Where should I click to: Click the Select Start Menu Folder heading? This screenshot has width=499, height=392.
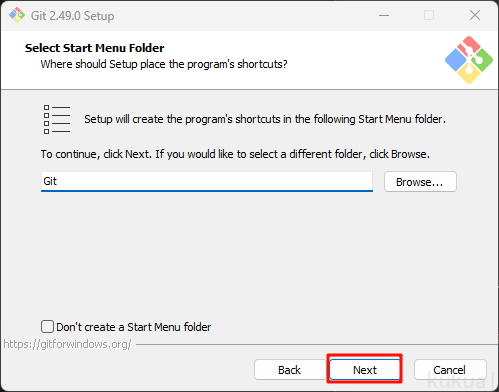[94, 48]
